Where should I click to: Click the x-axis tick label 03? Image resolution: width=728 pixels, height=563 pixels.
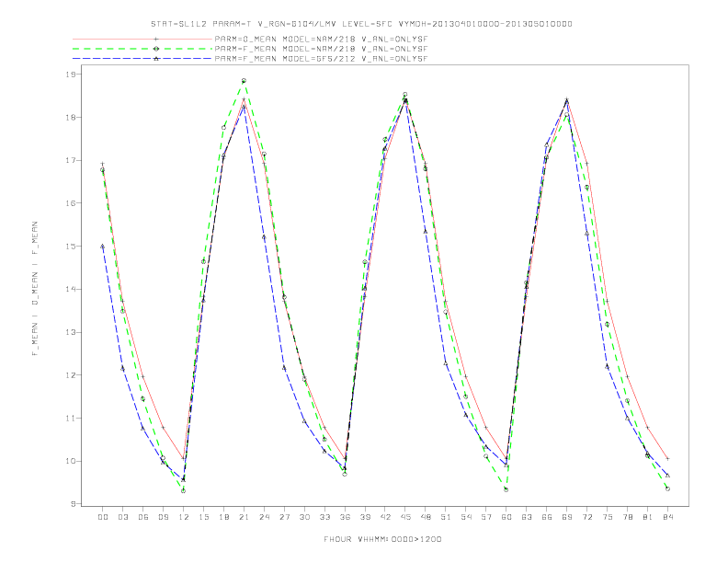click(x=122, y=517)
